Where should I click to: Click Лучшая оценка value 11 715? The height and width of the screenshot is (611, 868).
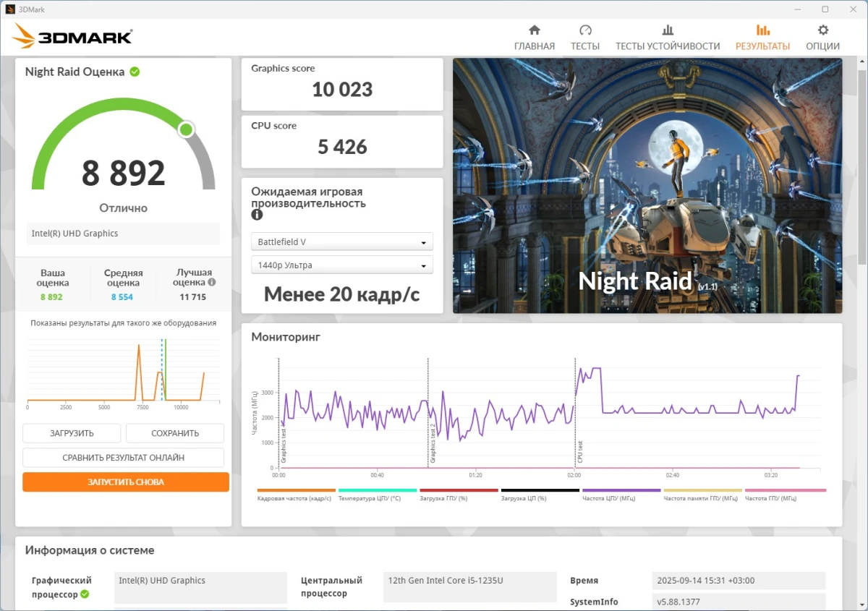[193, 297]
